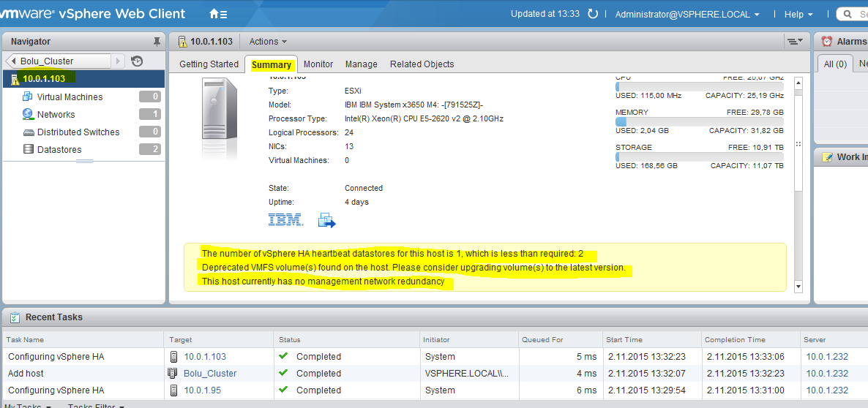
Task: Click the Work In Progress notepad icon
Action: tap(827, 157)
